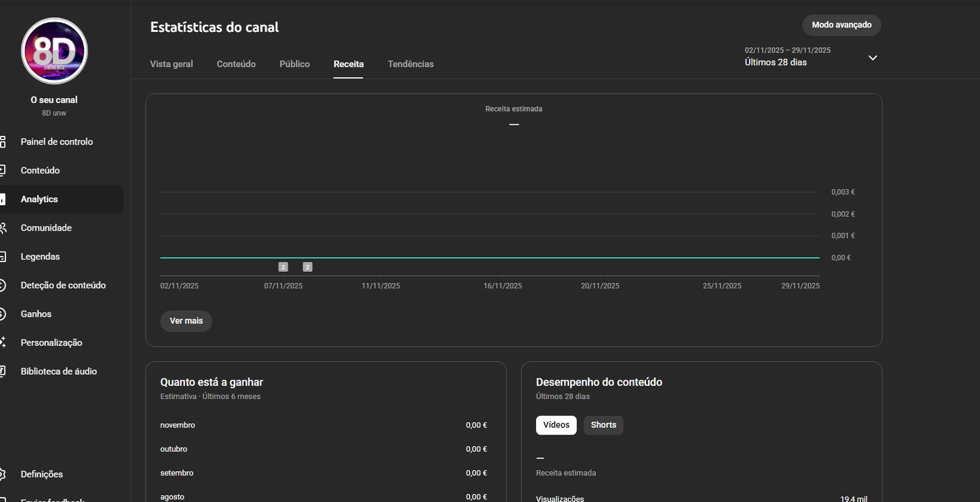Go to the Tendências tab
Viewport: 980px width, 502px height.
pyautogui.click(x=410, y=64)
